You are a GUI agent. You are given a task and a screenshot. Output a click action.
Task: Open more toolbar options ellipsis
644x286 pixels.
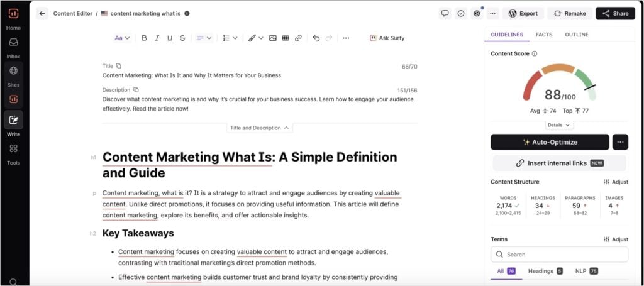pyautogui.click(x=346, y=38)
